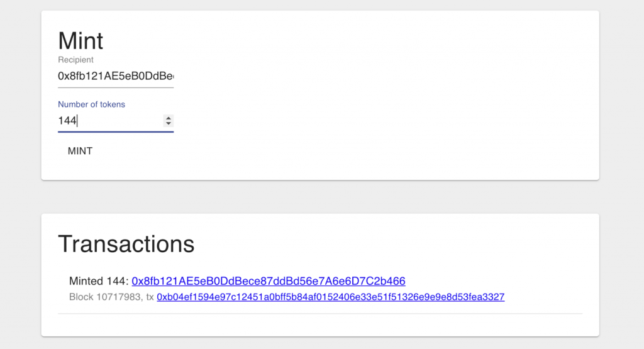Open the minted recipient address link 0x8fb121AE…
644x349 pixels.
(x=269, y=281)
